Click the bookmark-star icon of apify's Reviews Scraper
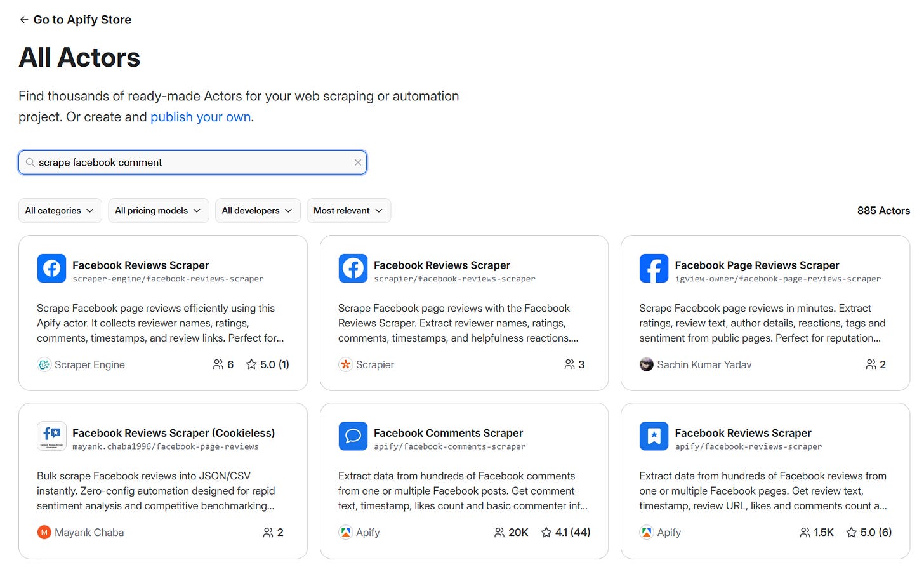Viewport: 924px width, 567px height. click(x=654, y=436)
